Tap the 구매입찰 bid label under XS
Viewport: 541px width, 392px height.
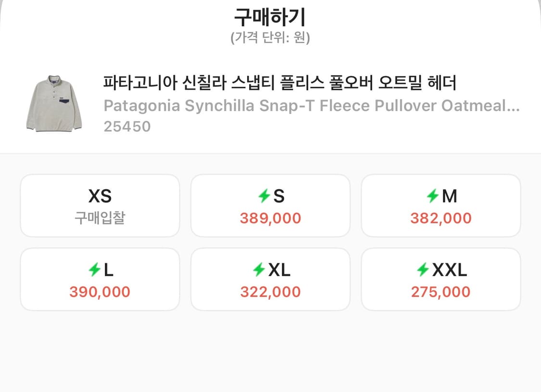pyautogui.click(x=100, y=217)
